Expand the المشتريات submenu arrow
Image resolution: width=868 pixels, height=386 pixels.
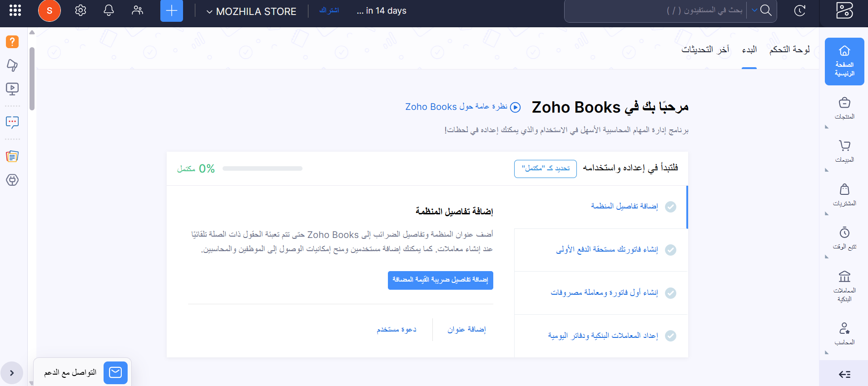point(827,213)
